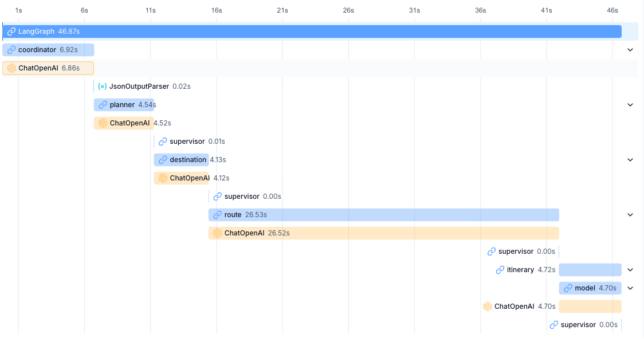Click the 41s time axis label
Screen dimensions: 644x338
pyautogui.click(x=546, y=10)
